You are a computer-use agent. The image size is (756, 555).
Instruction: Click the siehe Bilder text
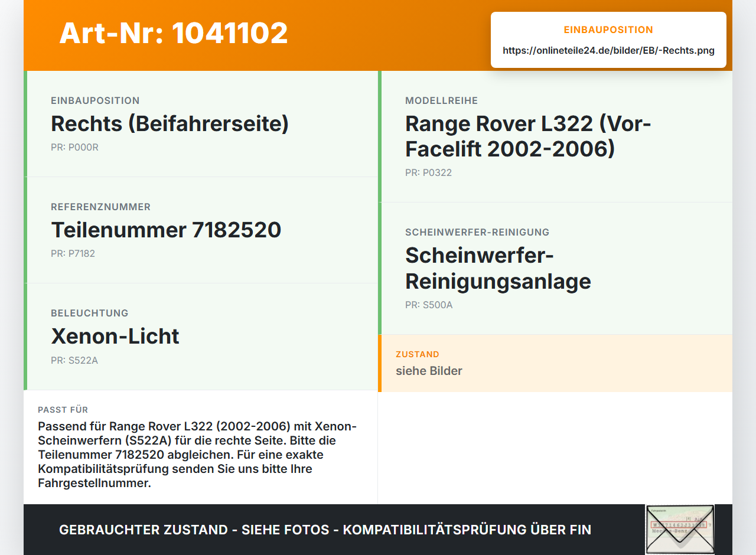(x=429, y=371)
